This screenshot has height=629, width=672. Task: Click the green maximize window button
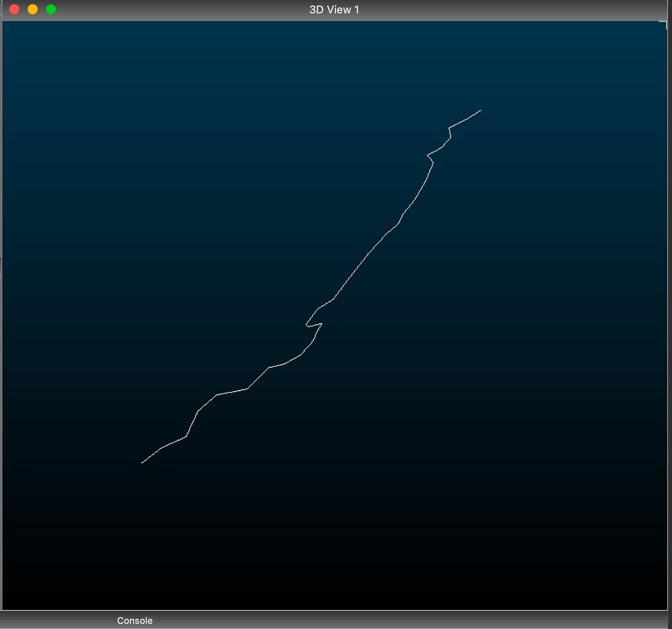51,9
